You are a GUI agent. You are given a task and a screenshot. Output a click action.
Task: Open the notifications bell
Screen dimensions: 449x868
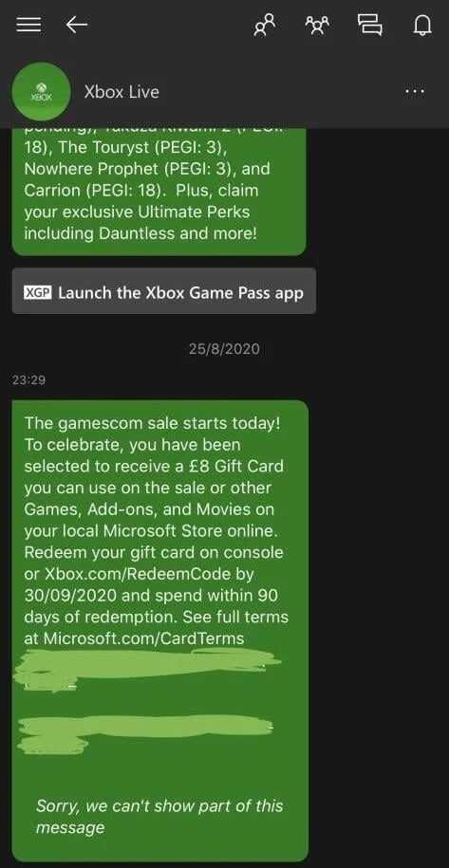coord(421,25)
